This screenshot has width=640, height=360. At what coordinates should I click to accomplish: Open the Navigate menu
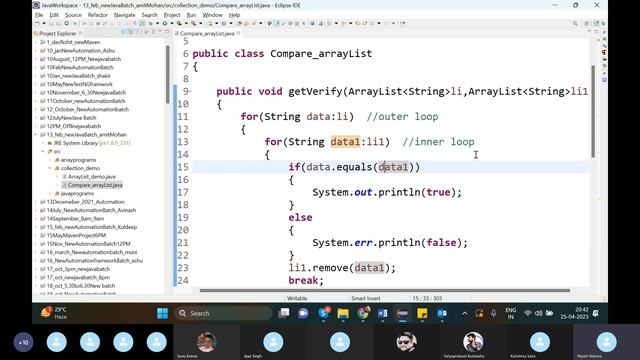coord(124,15)
